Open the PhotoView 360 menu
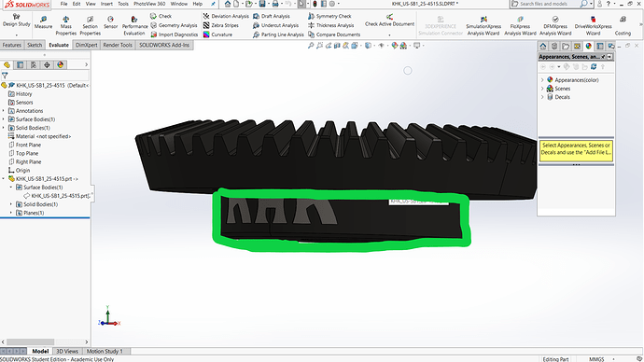This screenshot has width=644, height=362. [x=149, y=4]
